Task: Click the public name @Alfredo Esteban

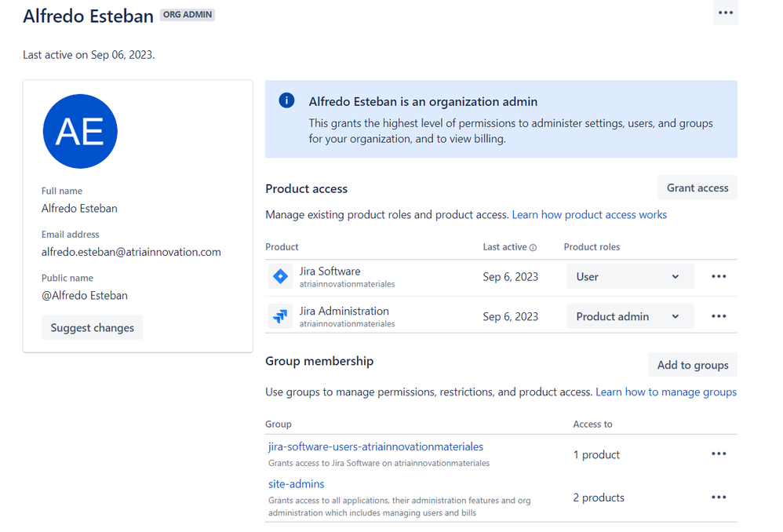Action: [85, 296]
